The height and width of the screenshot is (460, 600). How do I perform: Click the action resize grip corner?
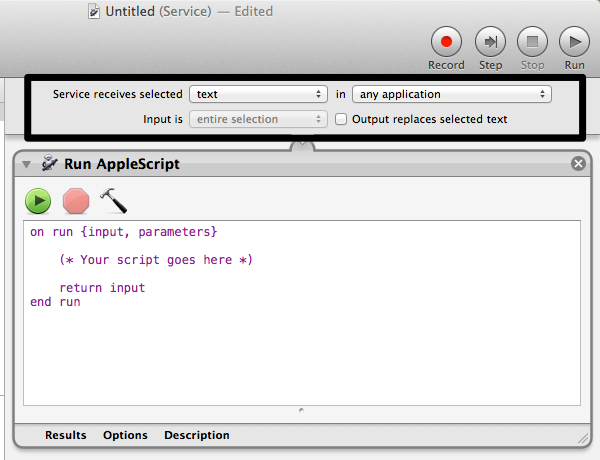(x=583, y=439)
